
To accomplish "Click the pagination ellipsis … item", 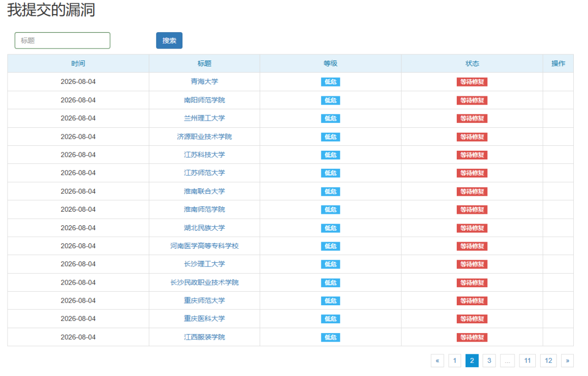I will [x=507, y=361].
